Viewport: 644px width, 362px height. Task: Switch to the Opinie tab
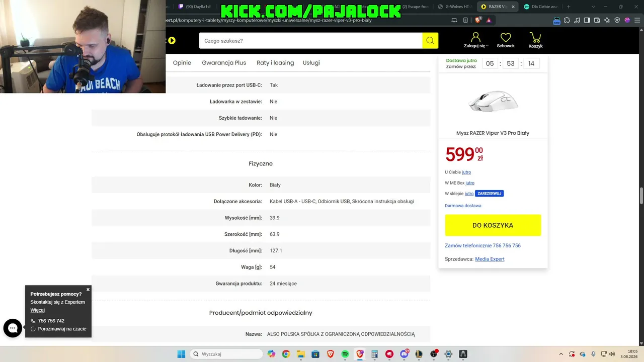click(x=182, y=63)
